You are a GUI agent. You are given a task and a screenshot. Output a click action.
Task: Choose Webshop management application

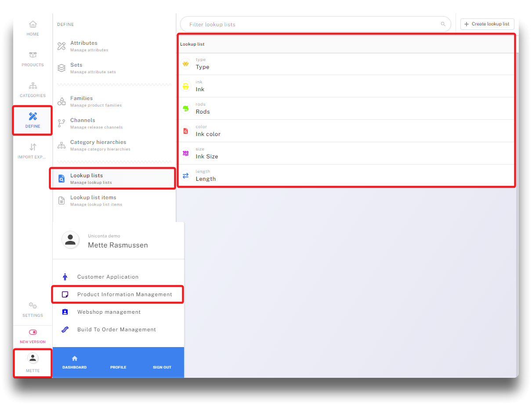coord(109,312)
